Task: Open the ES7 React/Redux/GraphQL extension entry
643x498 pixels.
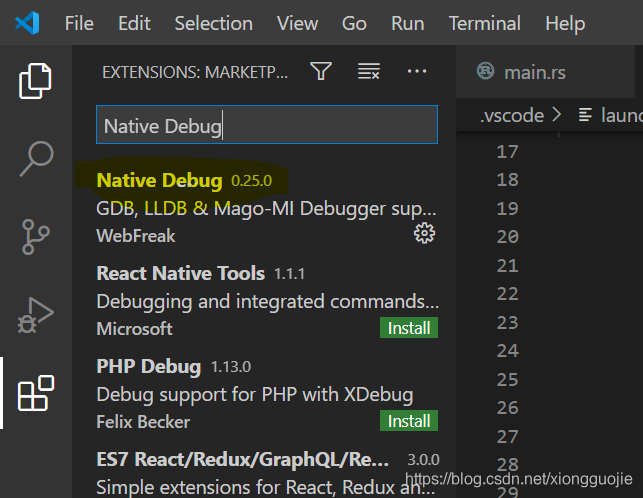Action: click(x=264, y=472)
